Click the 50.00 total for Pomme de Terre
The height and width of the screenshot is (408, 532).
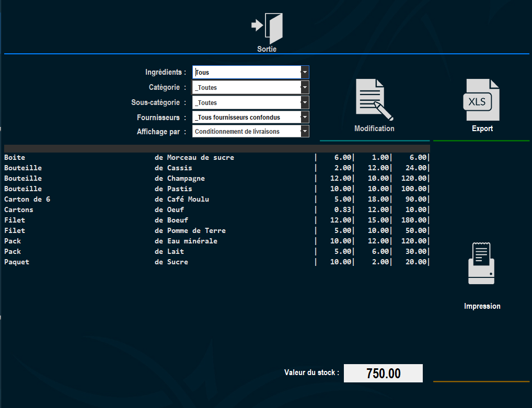(x=416, y=230)
